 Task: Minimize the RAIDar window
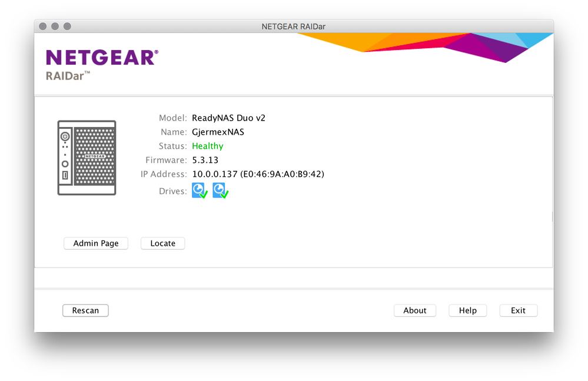click(x=55, y=26)
